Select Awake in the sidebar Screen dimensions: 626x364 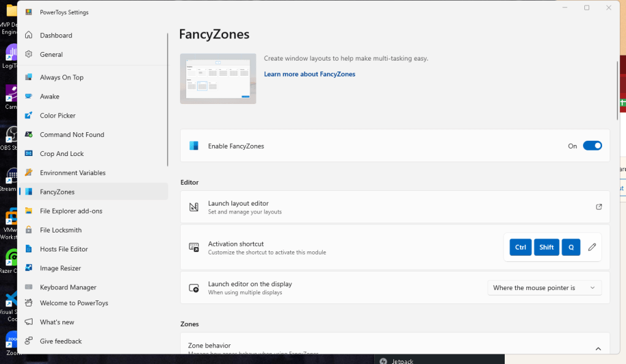pyautogui.click(x=94, y=97)
